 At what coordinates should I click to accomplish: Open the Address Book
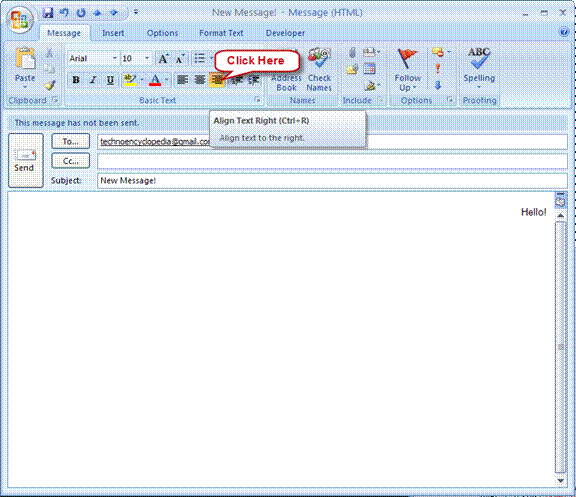tap(286, 83)
